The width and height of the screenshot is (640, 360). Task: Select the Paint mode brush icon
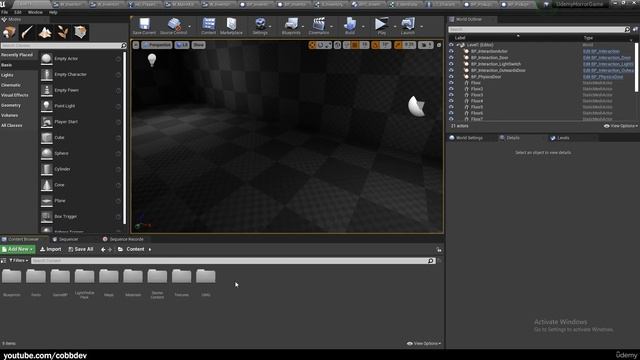pos(27,32)
